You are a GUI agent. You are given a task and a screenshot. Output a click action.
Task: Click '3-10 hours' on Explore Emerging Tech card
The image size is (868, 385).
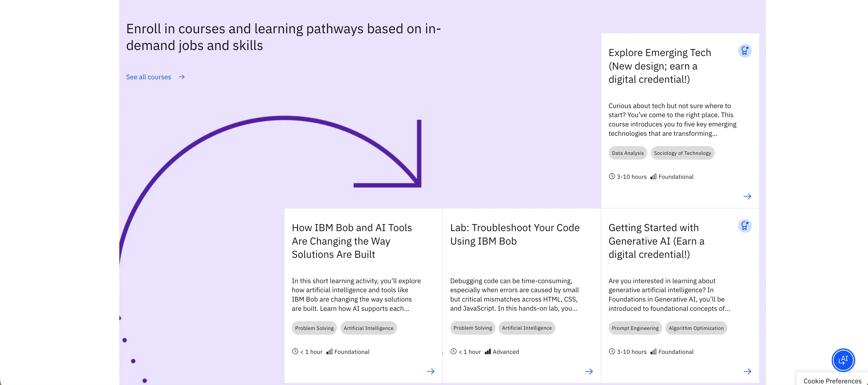(x=631, y=177)
